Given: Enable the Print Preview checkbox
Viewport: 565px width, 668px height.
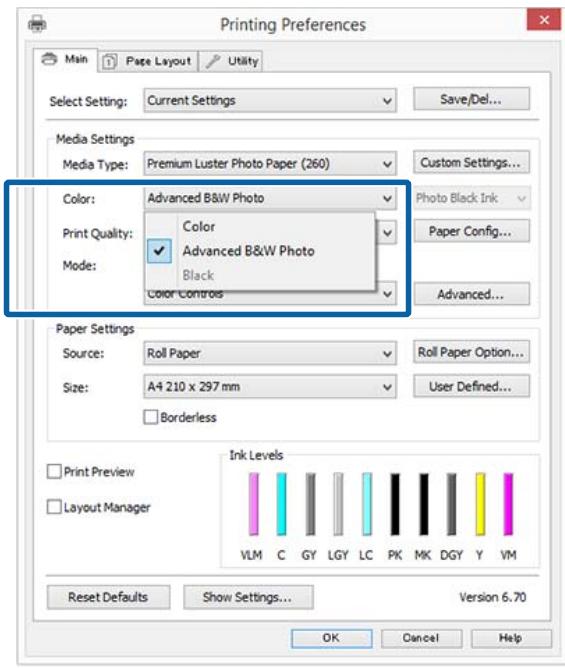Looking at the screenshot, I should pos(54,472).
